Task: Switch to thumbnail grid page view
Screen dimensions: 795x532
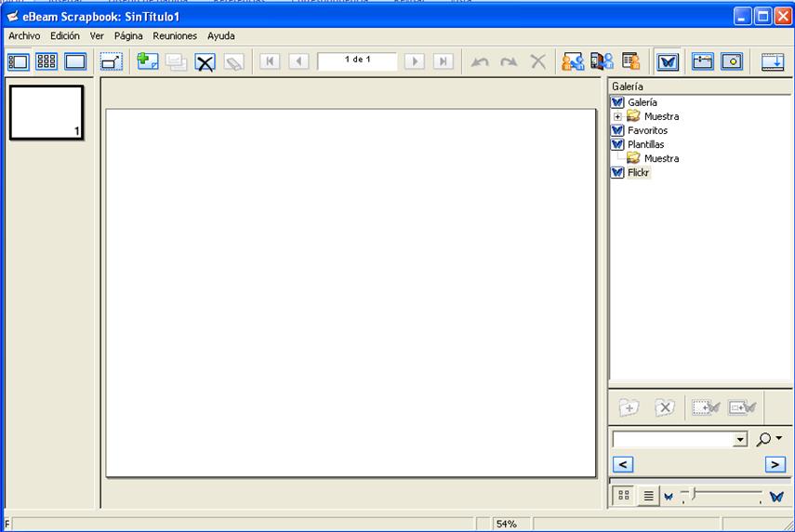Action: [x=46, y=61]
